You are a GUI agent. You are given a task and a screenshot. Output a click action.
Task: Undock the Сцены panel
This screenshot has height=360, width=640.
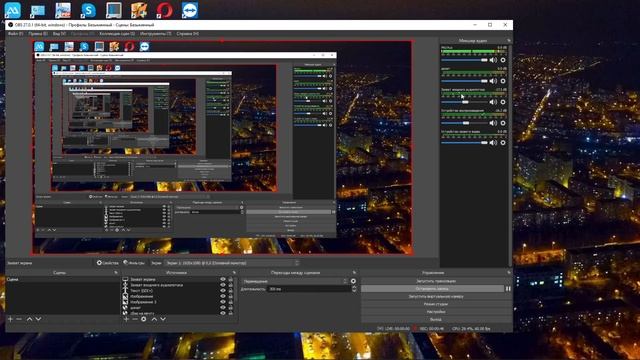116,272
